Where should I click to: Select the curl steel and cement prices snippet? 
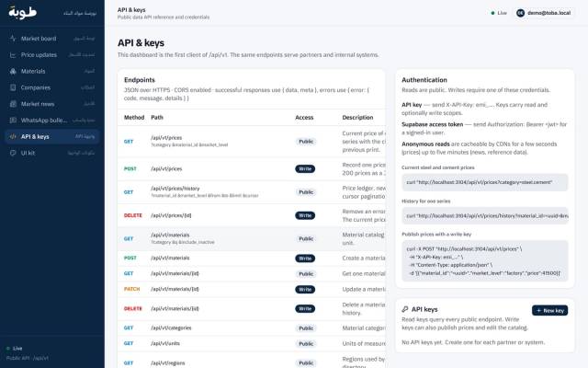point(485,182)
